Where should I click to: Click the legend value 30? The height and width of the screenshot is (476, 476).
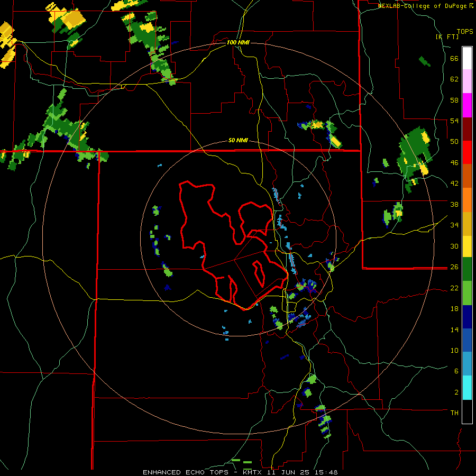(x=454, y=246)
